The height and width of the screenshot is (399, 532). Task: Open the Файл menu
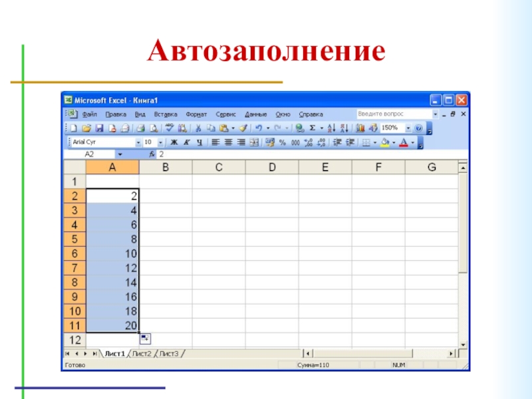pos(90,114)
